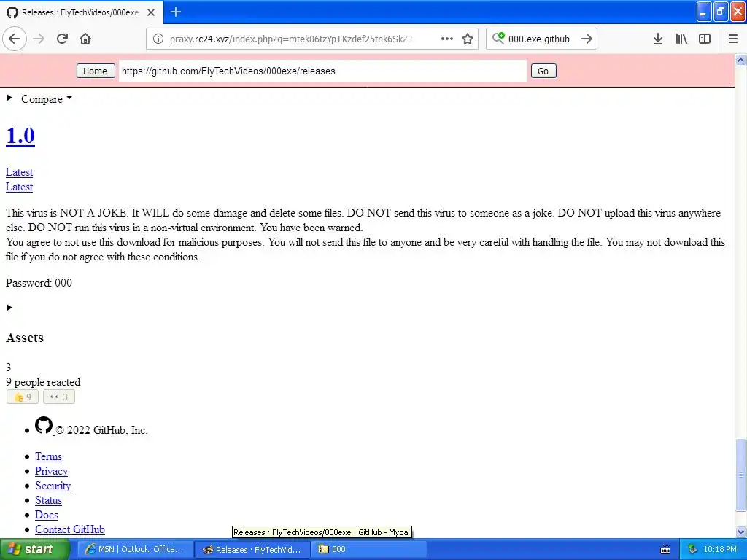
Task: Click the 10:18 PM clock
Action: [x=720, y=550]
